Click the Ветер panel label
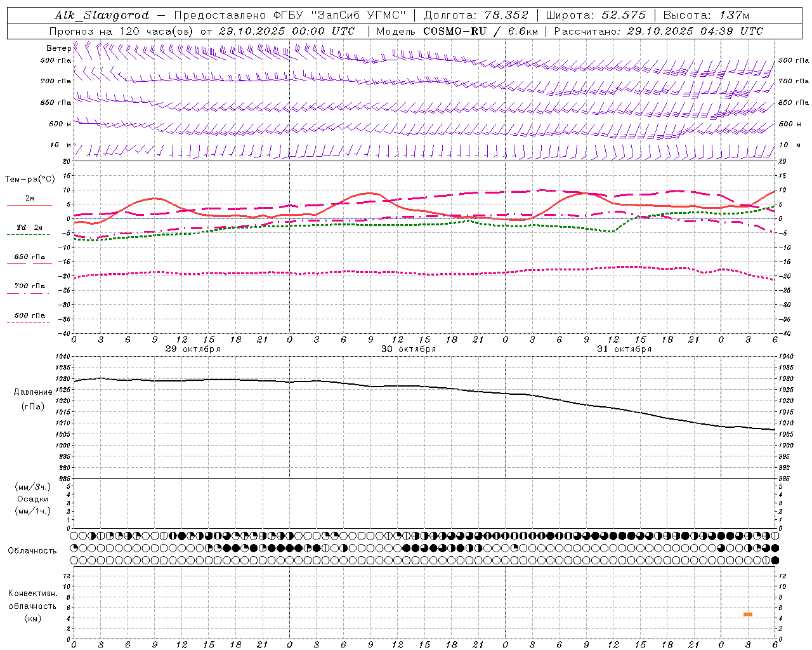Image resolution: width=812 pixels, height=650 pixels. (x=58, y=48)
